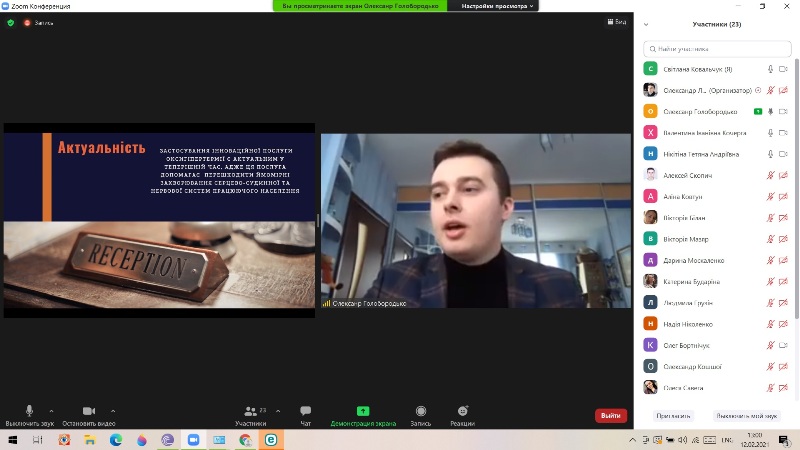Image resolution: width=800 pixels, height=450 pixels.
Task: Click green screen-share badge for Олександр Голобородько
Action: [758, 111]
